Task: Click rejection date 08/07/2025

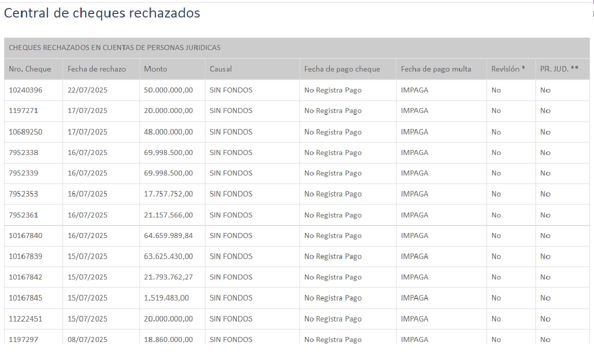Action: (x=87, y=339)
